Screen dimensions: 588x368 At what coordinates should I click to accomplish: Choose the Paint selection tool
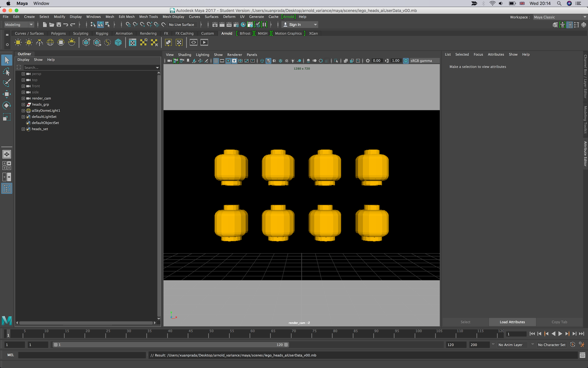coord(6,83)
